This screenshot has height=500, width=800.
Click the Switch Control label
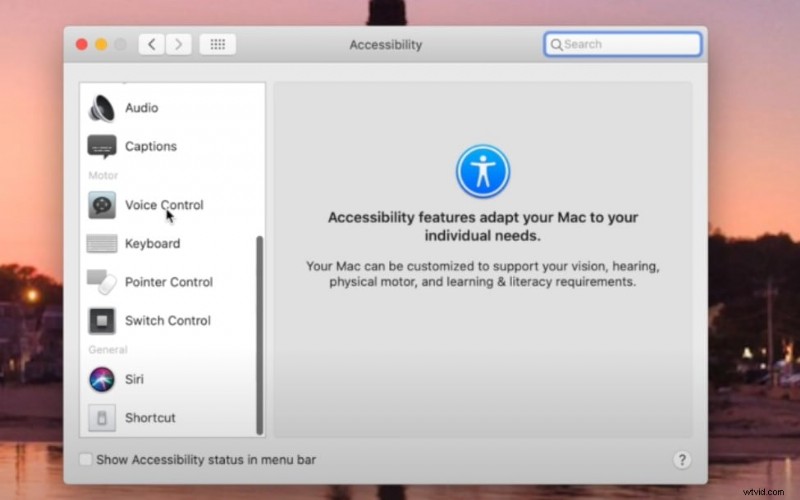tap(168, 320)
